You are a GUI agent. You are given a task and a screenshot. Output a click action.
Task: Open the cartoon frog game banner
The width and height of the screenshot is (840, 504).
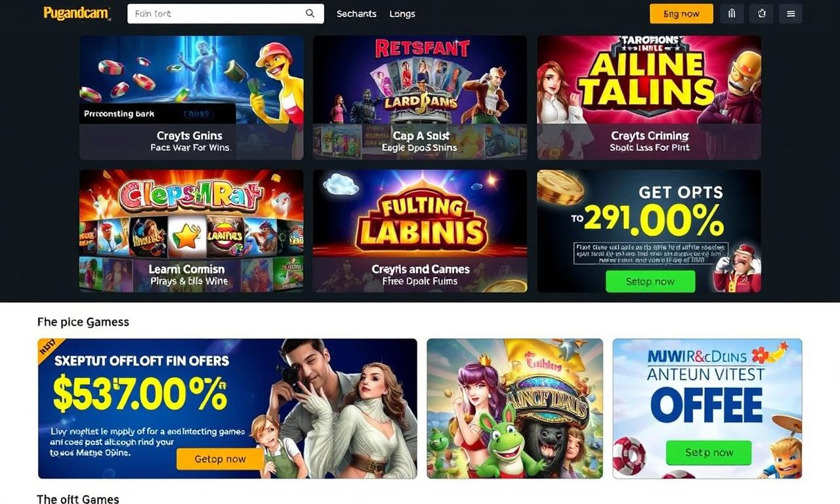pyautogui.click(x=514, y=408)
